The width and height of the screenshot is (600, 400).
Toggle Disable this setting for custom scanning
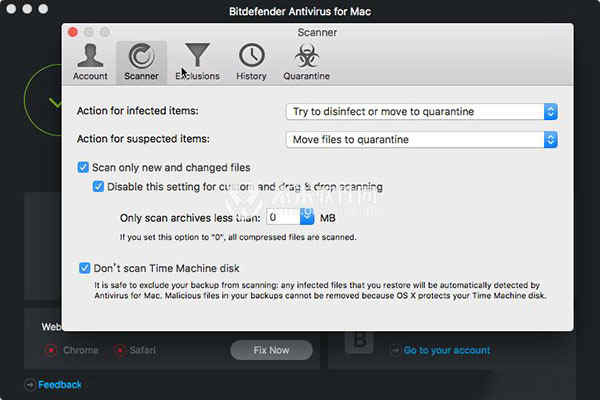point(98,186)
